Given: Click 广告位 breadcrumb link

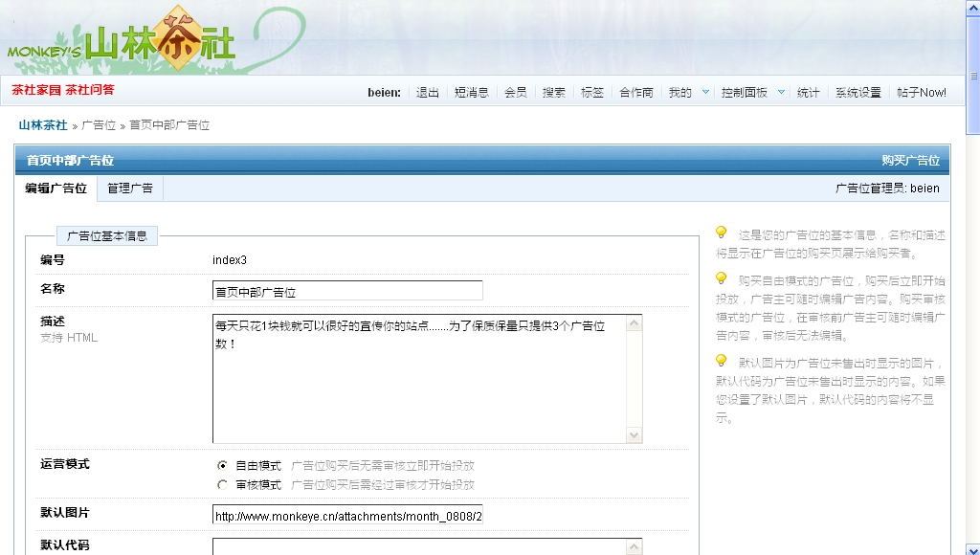Looking at the screenshot, I should click(99, 125).
